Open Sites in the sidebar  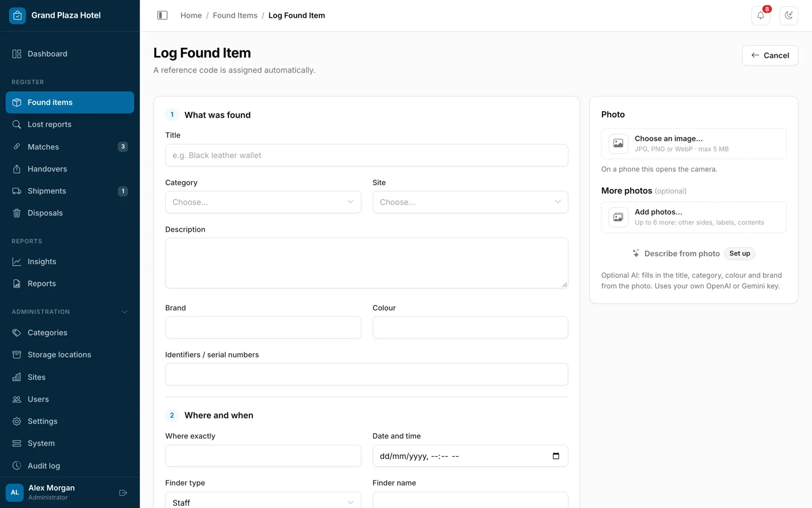point(70,377)
